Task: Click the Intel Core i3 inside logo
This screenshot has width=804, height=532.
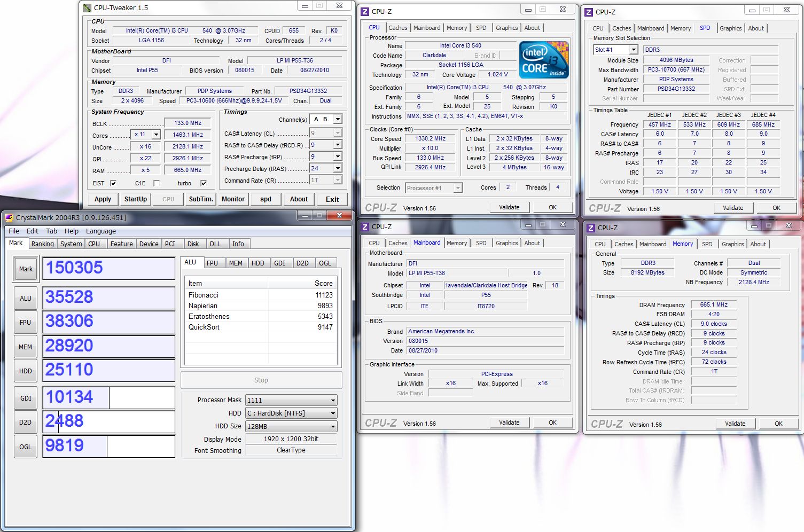Action: pyautogui.click(x=544, y=60)
